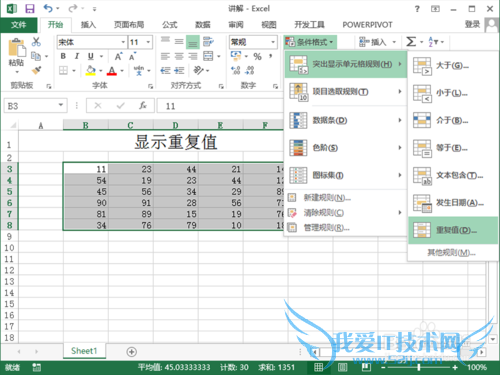Choose 重复值(D) from submenu

tap(453, 230)
